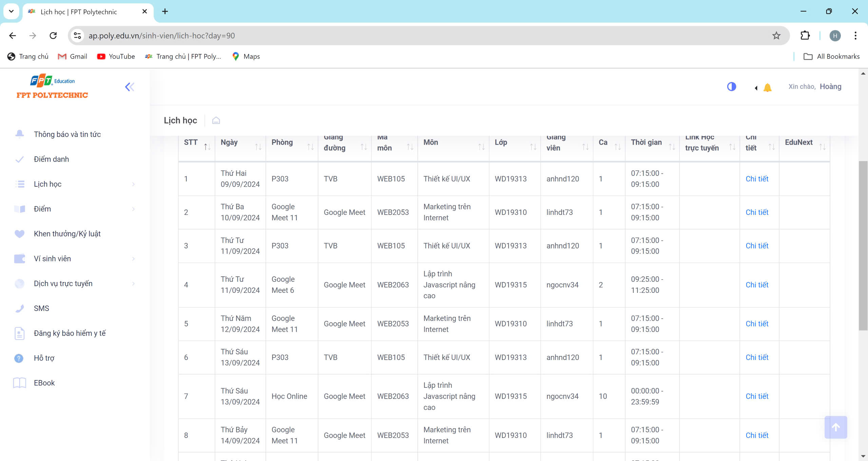Open Chi tiết for row 1
Viewport: 868px width, 461px height.
point(756,179)
